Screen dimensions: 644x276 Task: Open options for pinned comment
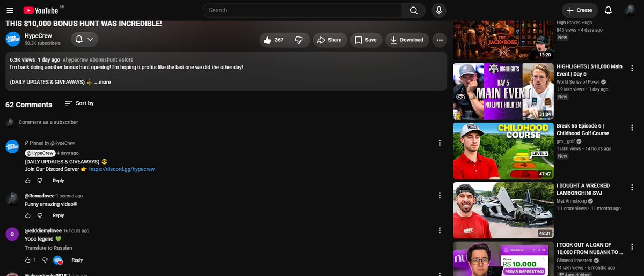pyautogui.click(x=440, y=143)
